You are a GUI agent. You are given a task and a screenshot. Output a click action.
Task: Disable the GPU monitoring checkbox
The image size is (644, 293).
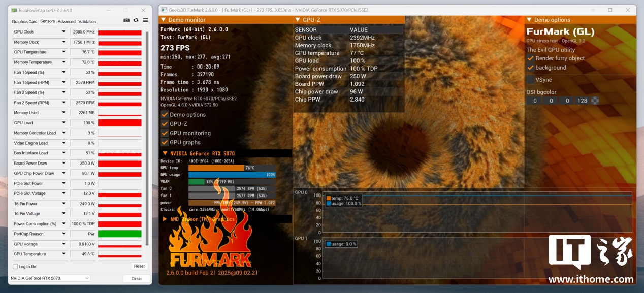pos(165,133)
